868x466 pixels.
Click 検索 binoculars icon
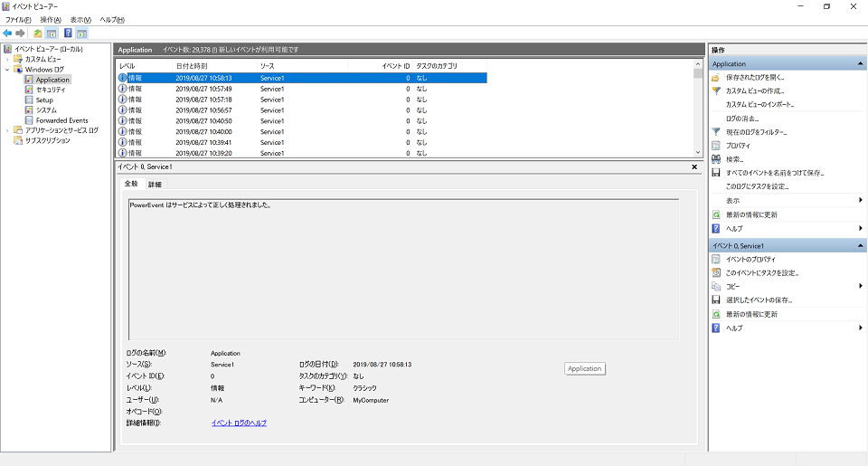pos(716,159)
